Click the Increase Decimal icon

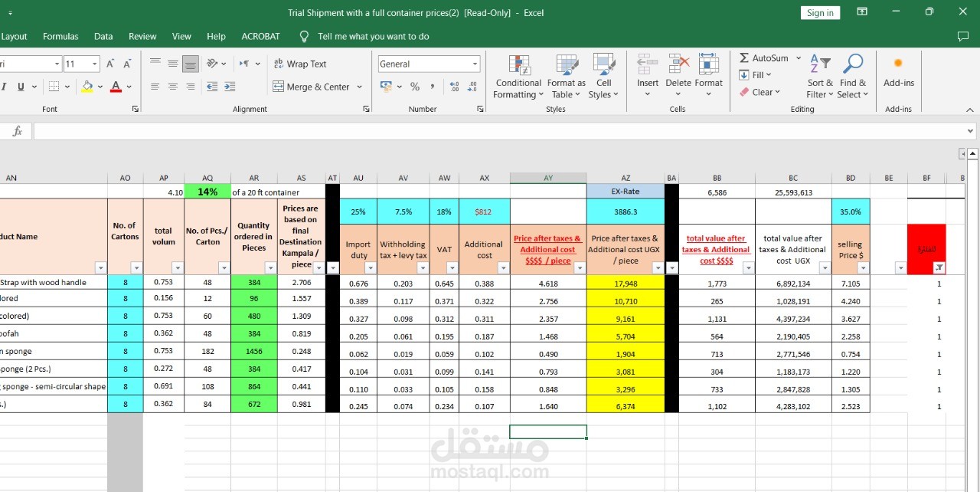point(454,87)
